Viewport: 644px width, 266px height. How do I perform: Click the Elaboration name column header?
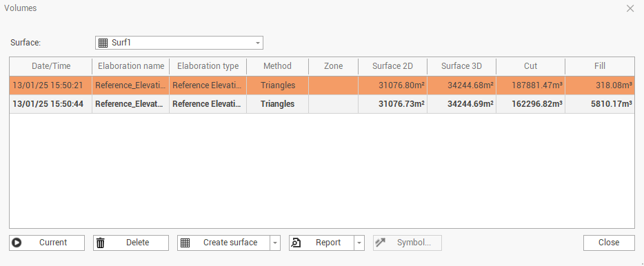[130, 66]
